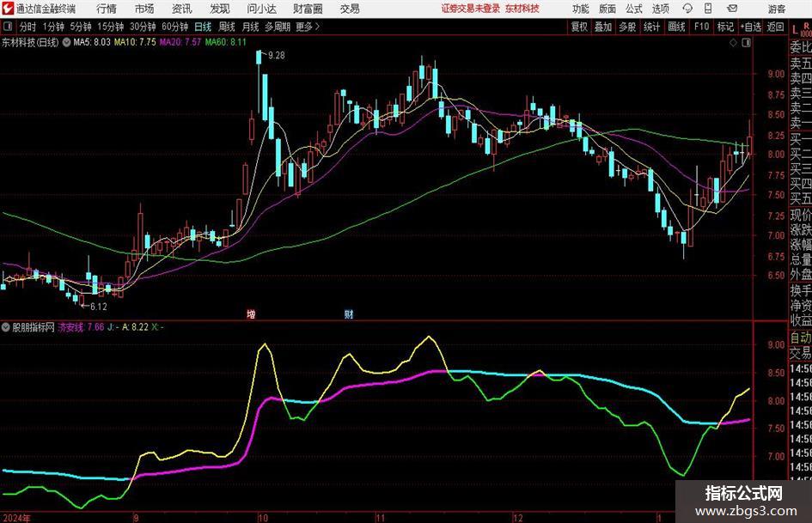Open the 股朋指标网 indicator dropdown arrow

(6, 327)
